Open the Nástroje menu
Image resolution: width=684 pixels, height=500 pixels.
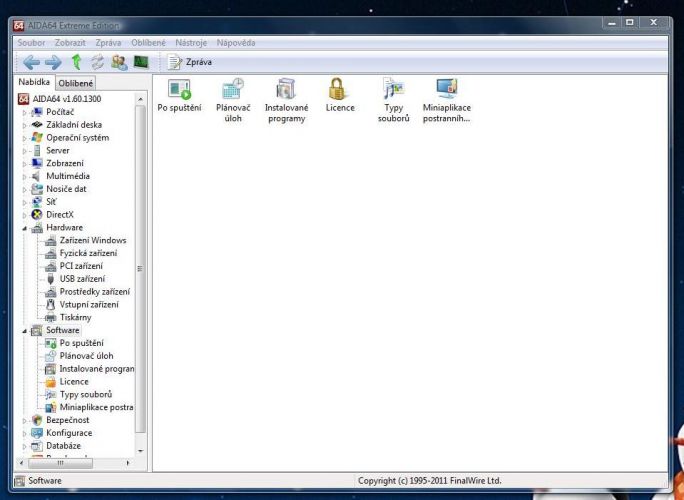tap(191, 43)
